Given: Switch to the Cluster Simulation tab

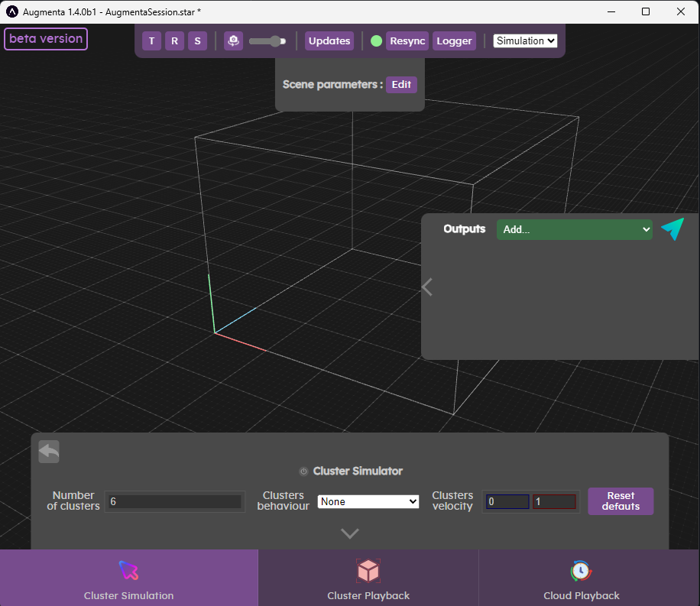Looking at the screenshot, I should (129, 578).
